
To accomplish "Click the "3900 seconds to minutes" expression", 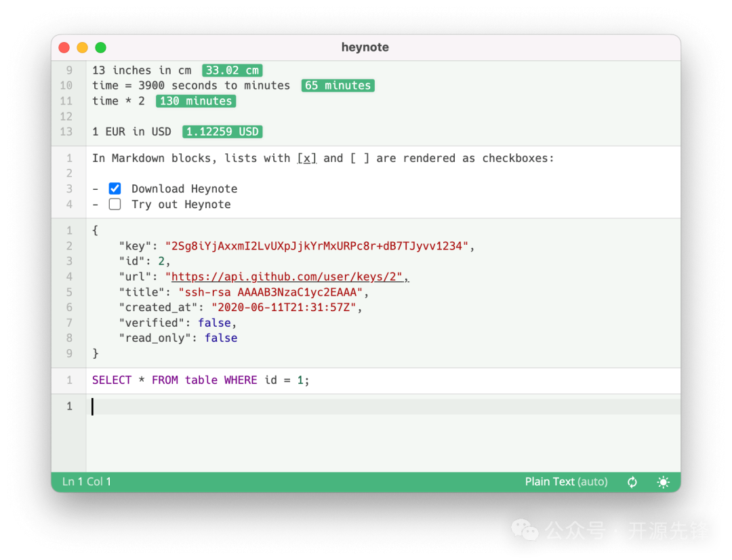I will [214, 85].
